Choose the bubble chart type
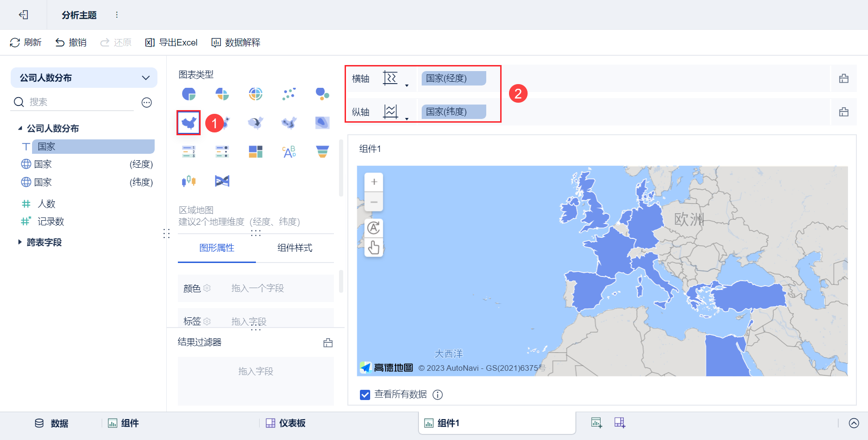The width and height of the screenshot is (868, 440). coord(322,94)
